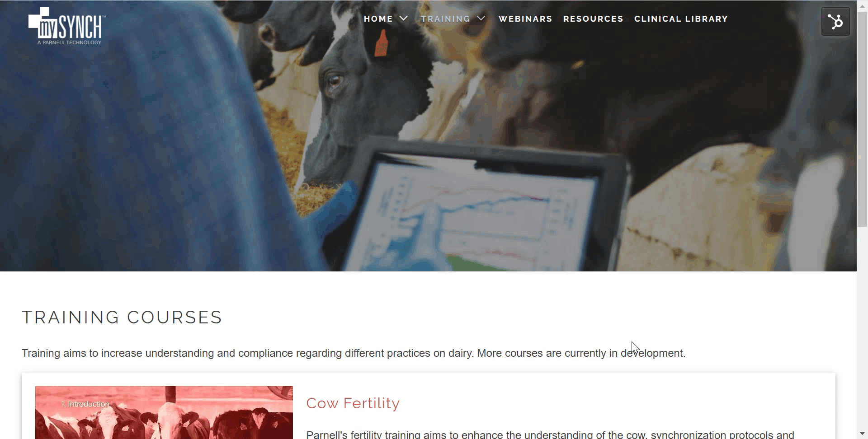Click the Cow Fertility course card description
868x439 pixels.
coord(550,434)
